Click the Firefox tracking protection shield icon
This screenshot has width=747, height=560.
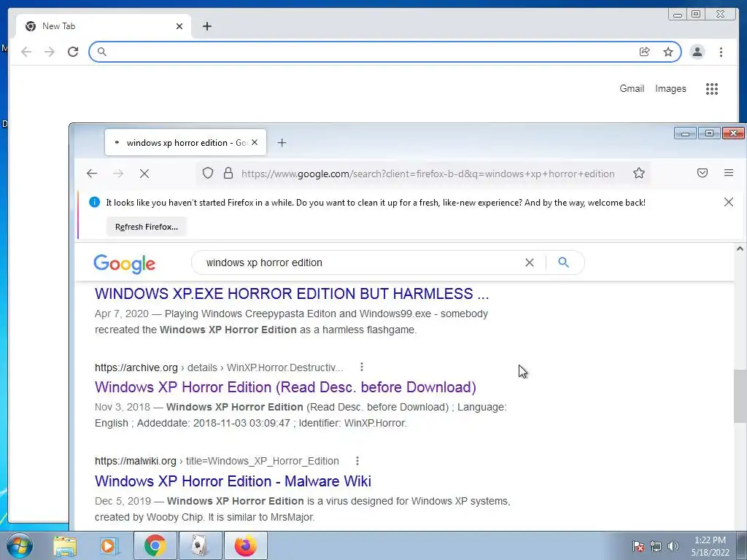coord(208,173)
